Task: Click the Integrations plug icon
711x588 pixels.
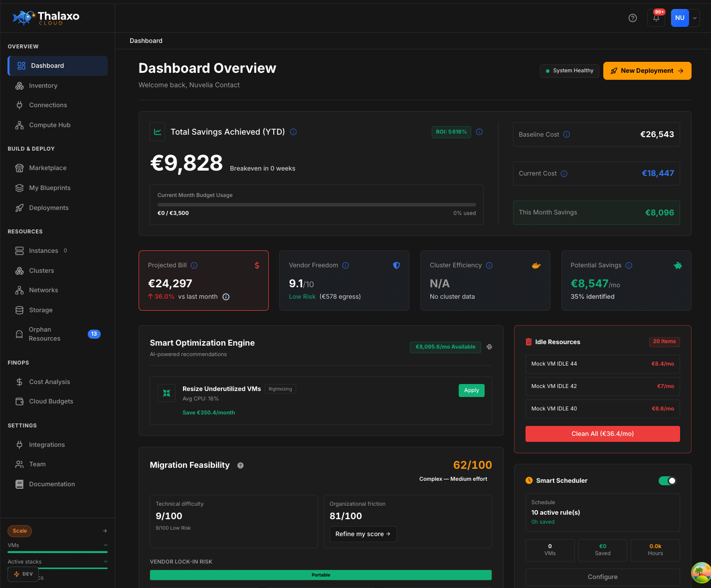Action: (x=19, y=445)
